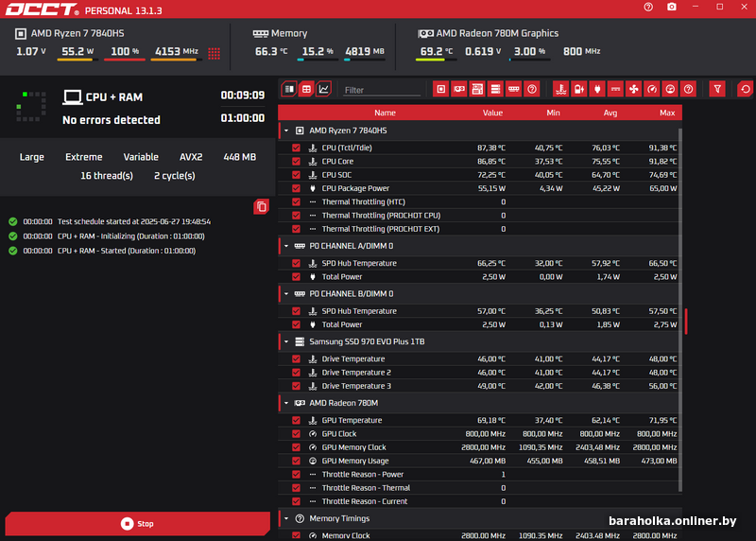
Task: Sort by Name column header
Action: pos(385,113)
